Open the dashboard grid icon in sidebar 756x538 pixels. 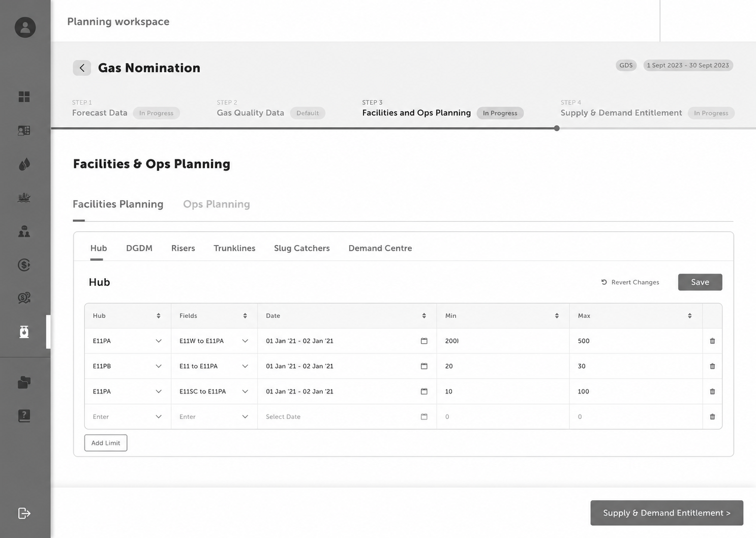click(x=24, y=97)
